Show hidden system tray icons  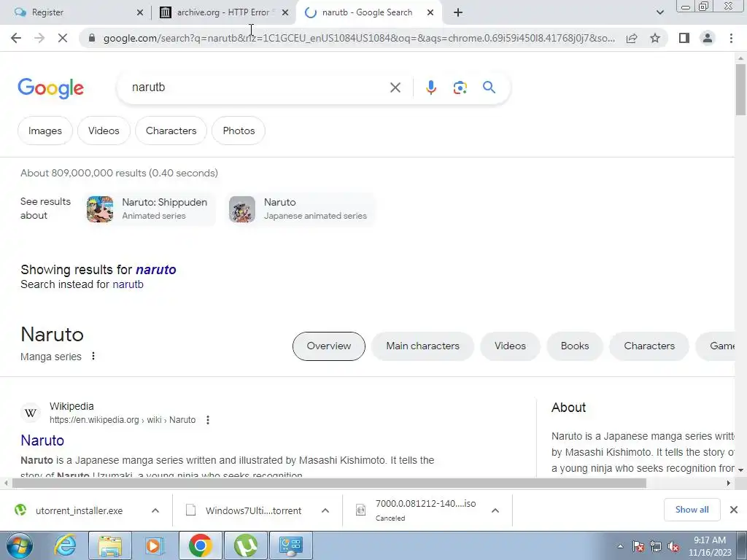click(620, 547)
